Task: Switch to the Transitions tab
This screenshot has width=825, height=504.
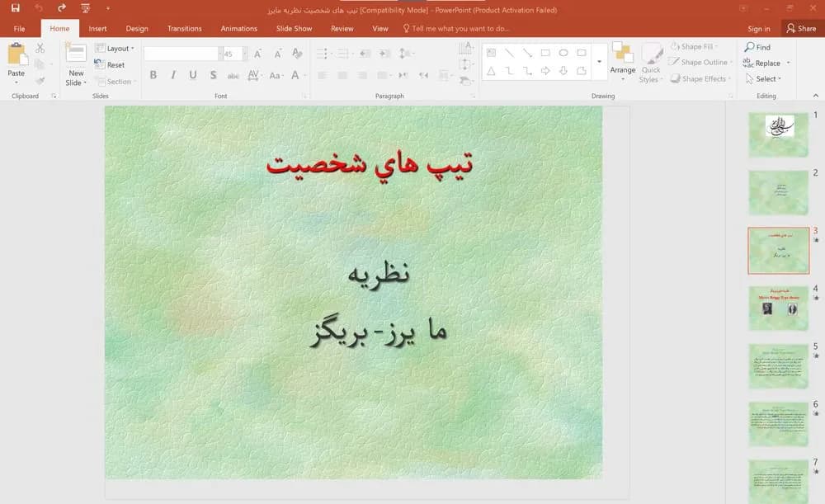Action: [185, 28]
